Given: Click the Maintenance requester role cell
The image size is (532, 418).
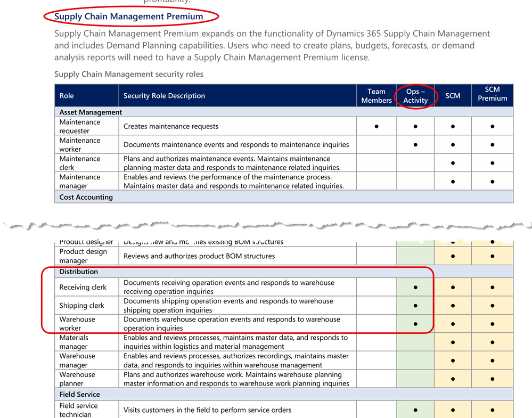Looking at the screenshot, I should pyautogui.click(x=86, y=126).
